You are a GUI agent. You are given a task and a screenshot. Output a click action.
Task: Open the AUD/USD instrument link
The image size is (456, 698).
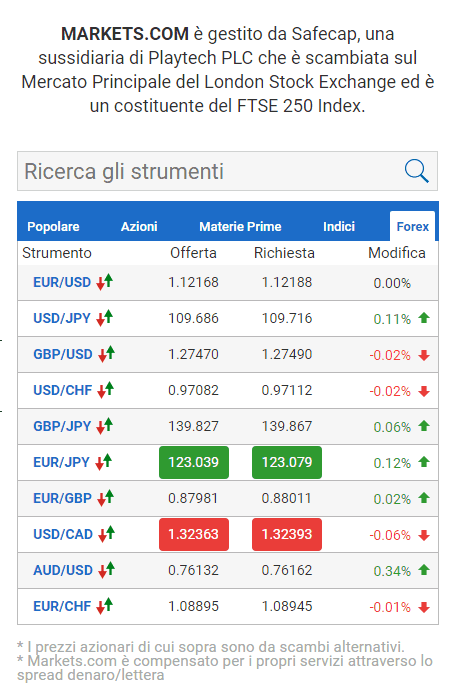63,570
